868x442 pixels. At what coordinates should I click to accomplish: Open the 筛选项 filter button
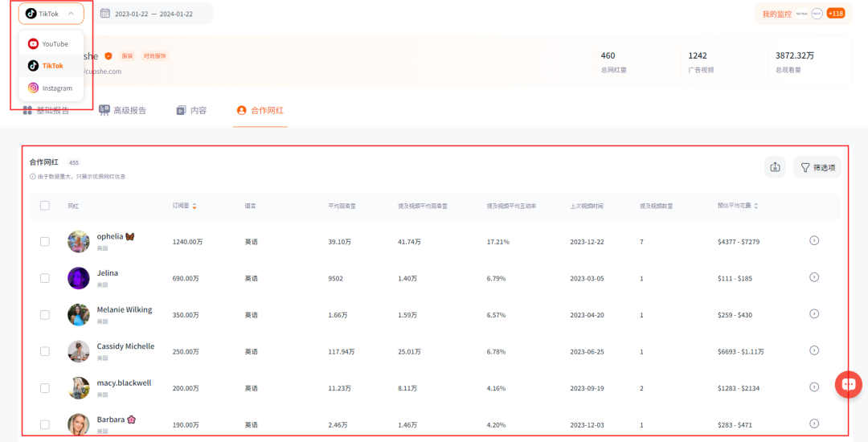coord(817,167)
